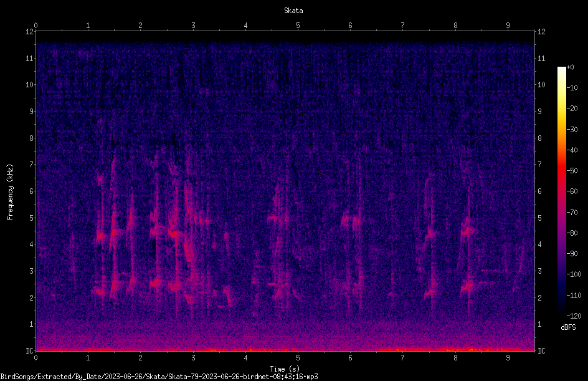
Task: Click the "5" tick on the bottom time axis
Action: 298,358
